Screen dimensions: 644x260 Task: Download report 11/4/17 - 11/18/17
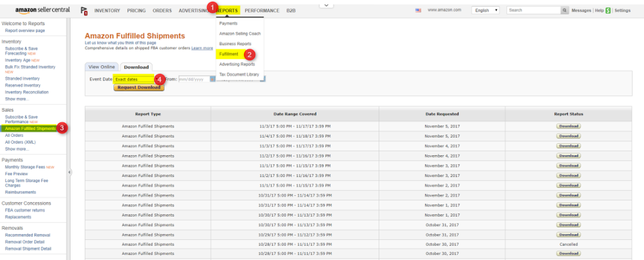click(569, 136)
